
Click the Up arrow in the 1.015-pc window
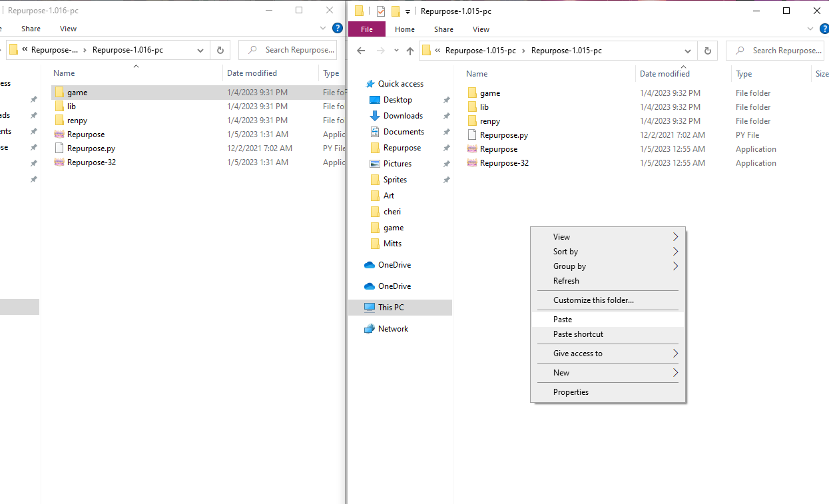[410, 51]
